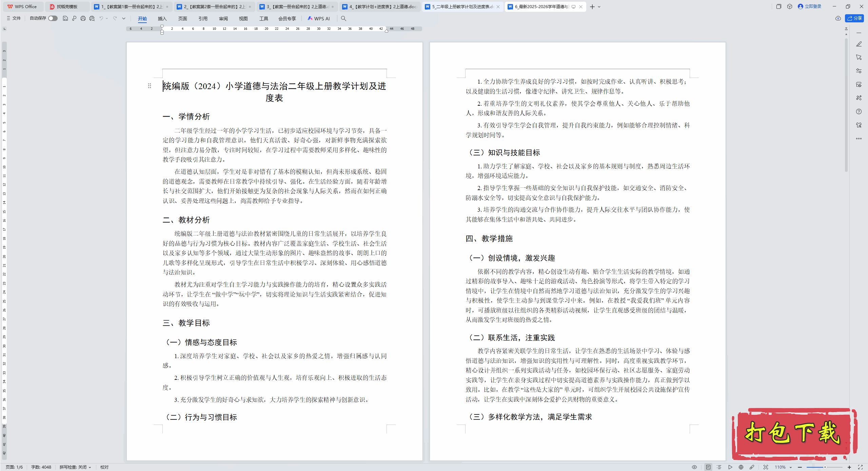Expand the 110% zoom level dropdown

[791, 467]
